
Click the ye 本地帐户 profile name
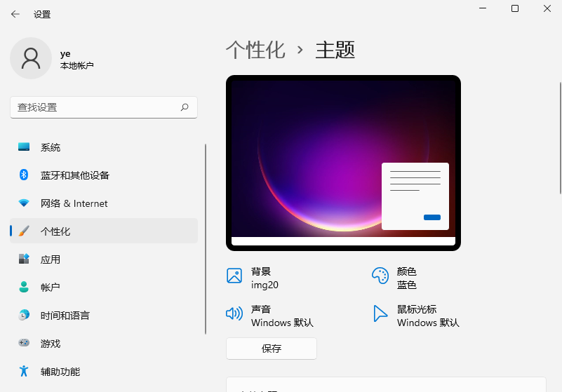click(76, 60)
